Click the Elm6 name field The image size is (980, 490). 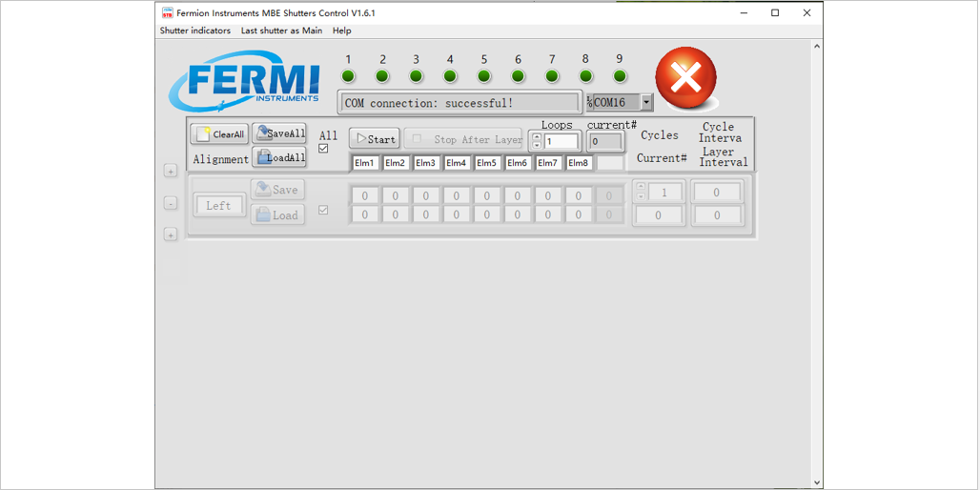tap(518, 163)
